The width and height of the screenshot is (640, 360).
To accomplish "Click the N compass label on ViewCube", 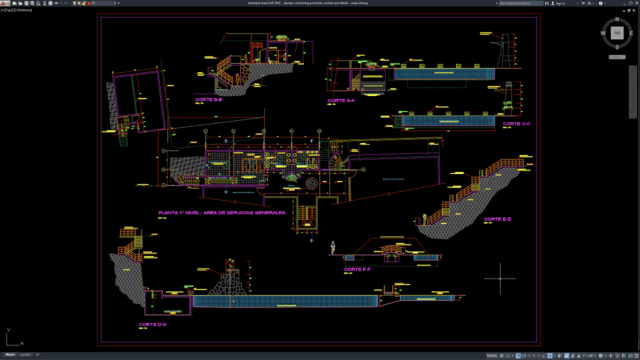I will [x=617, y=19].
